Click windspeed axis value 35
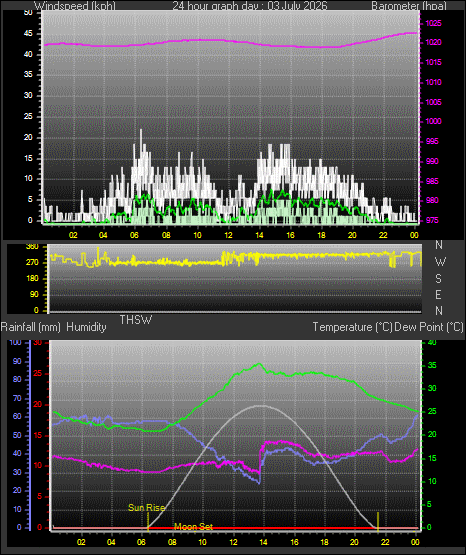 pos(28,75)
